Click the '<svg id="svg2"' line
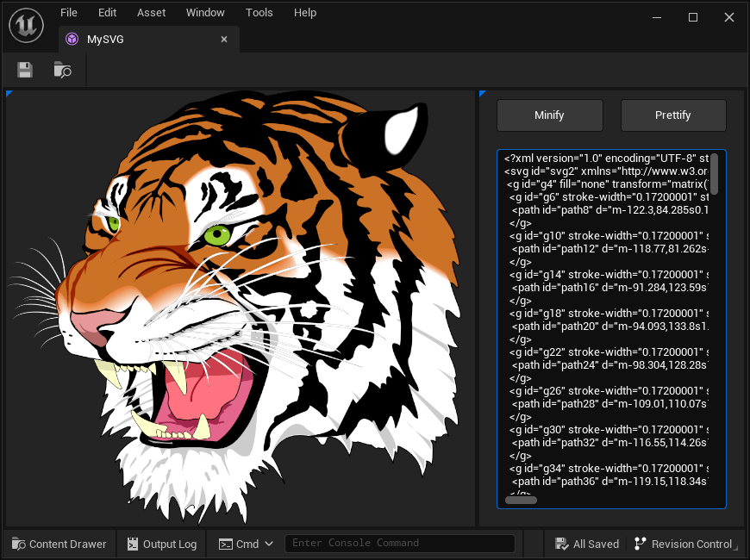 [x=606, y=171]
